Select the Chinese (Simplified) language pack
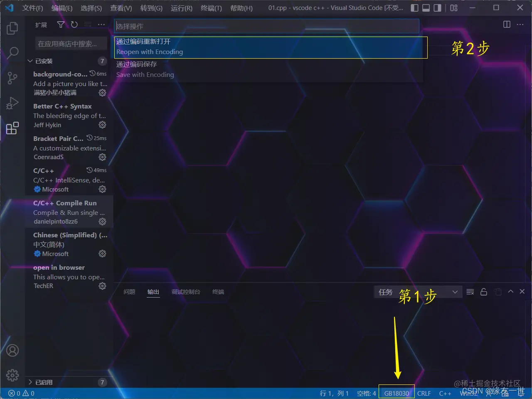This screenshot has height=399, width=532. click(69, 244)
